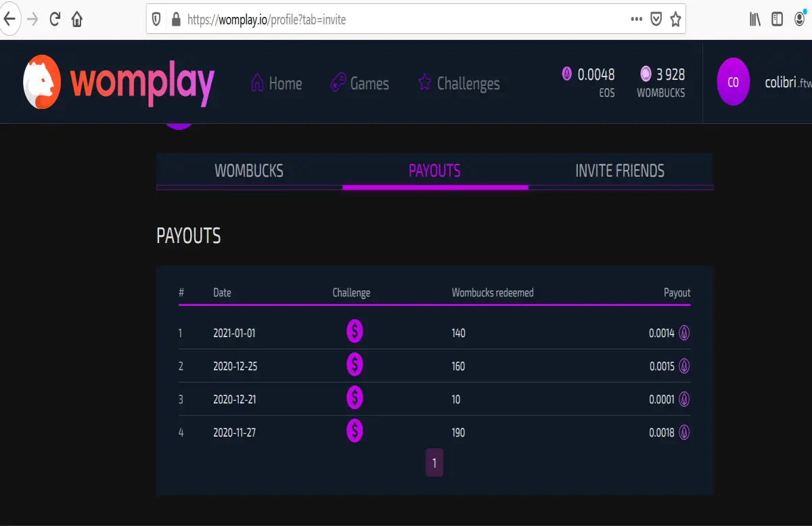Screen dimensions: 812x526
Task: Click redeemed value 190
Action: 458,433
